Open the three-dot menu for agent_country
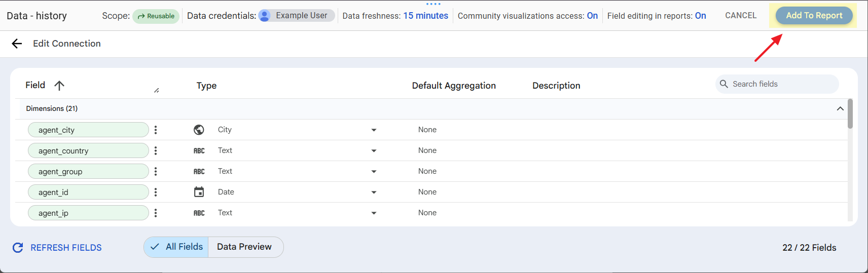 [156, 151]
